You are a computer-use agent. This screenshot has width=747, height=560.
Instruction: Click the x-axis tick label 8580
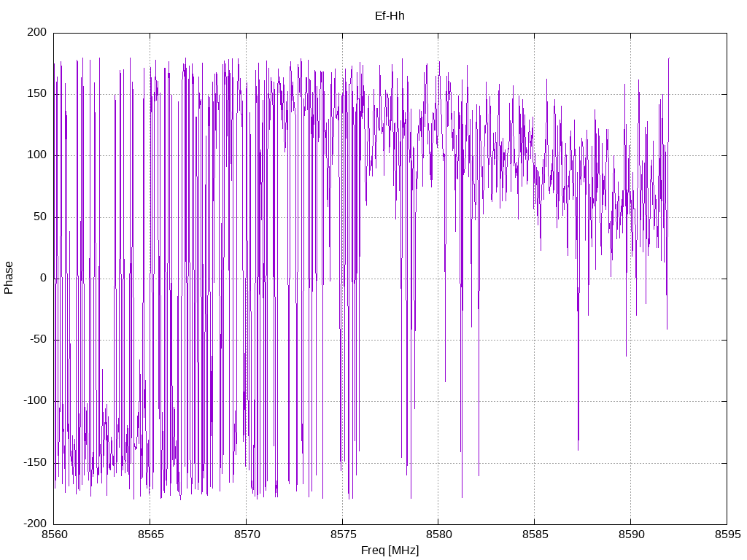click(x=438, y=534)
